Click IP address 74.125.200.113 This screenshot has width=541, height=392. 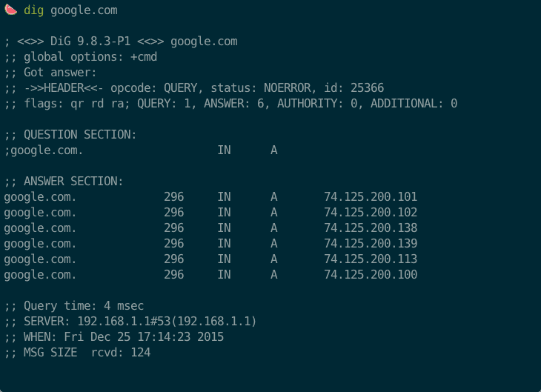(x=371, y=259)
